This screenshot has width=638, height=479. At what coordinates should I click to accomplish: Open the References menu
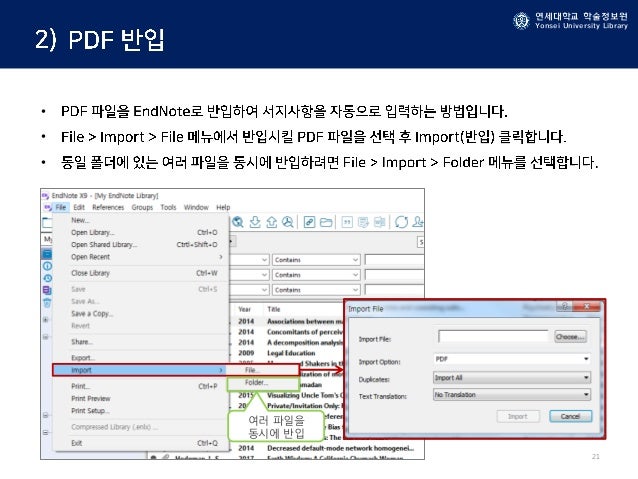[108, 207]
